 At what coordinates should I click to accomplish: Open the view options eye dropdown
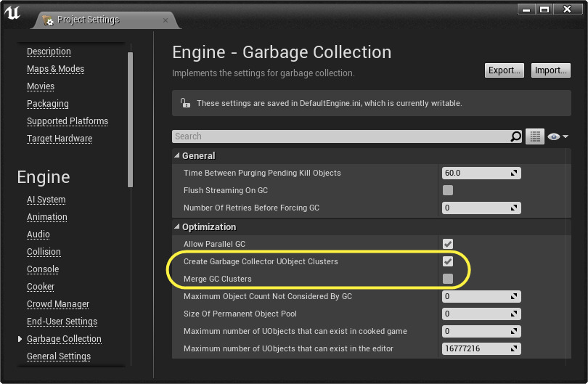click(558, 136)
